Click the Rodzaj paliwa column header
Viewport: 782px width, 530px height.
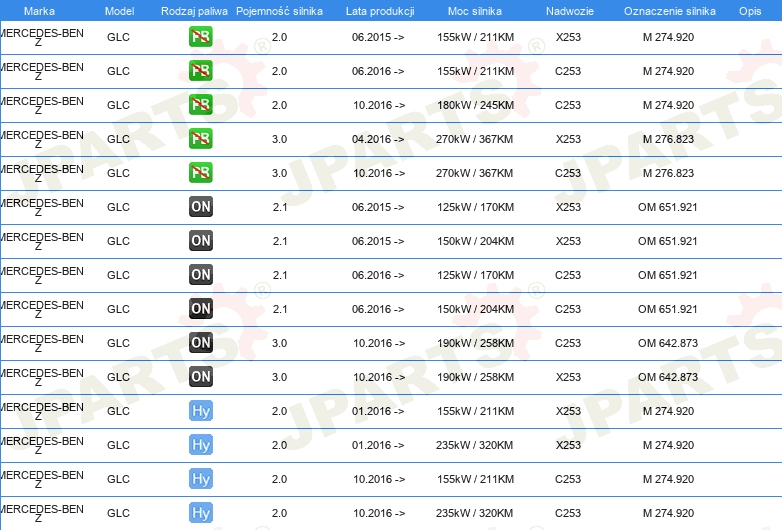194,11
